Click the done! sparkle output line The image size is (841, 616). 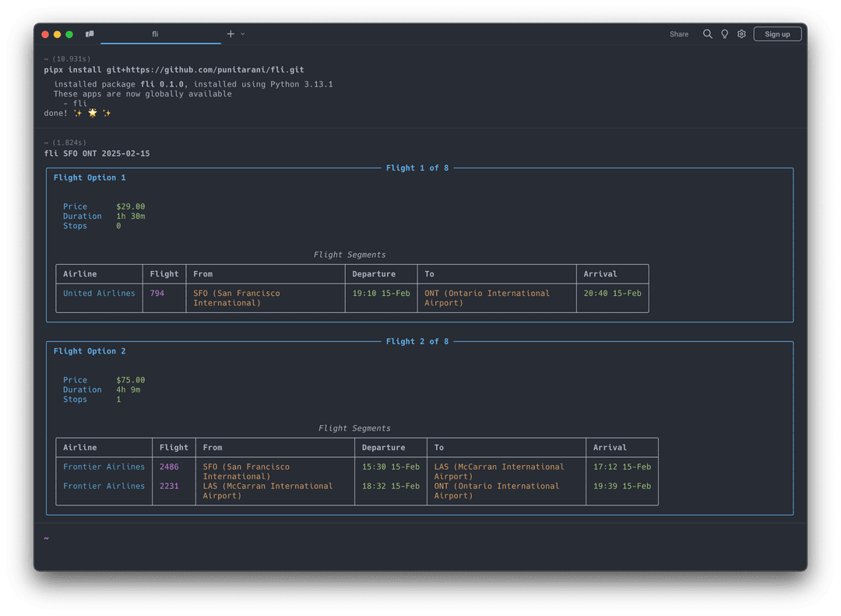coord(77,113)
